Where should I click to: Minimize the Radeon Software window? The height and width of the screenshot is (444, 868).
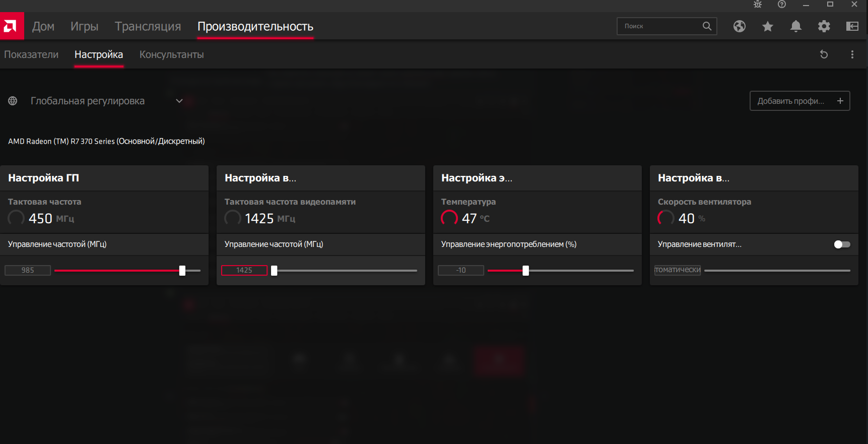(806, 5)
